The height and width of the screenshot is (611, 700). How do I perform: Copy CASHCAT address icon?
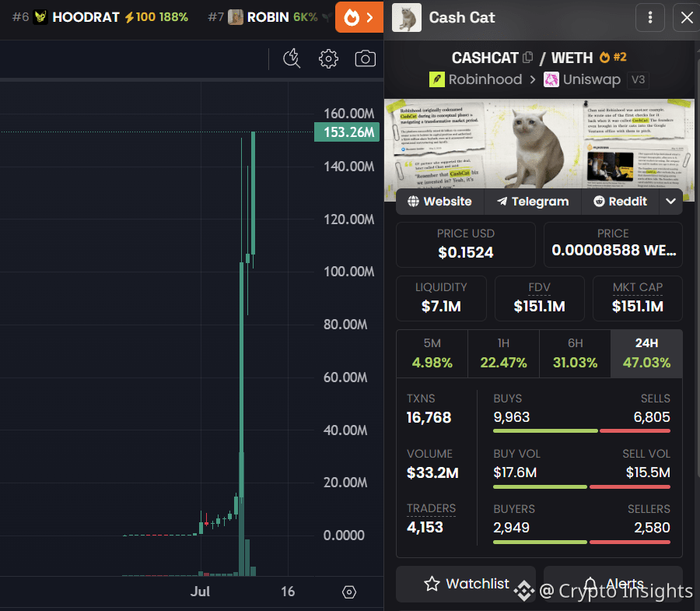tap(527, 57)
